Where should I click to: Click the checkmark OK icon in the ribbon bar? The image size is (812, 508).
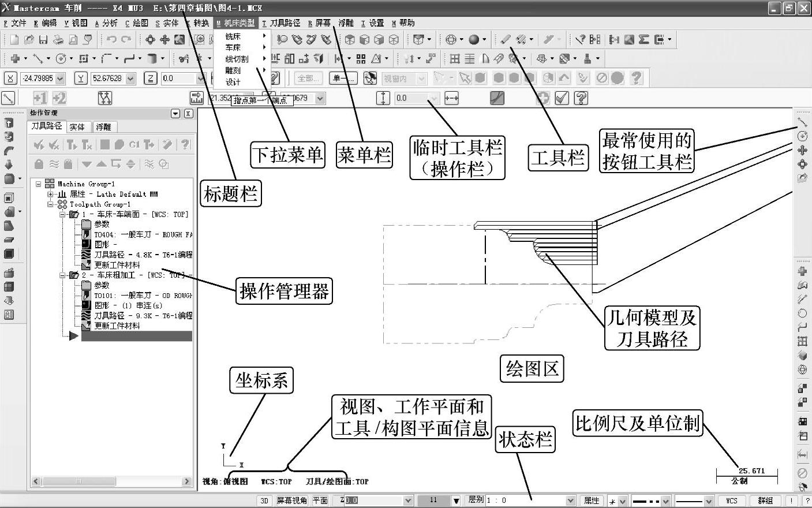coord(562,98)
